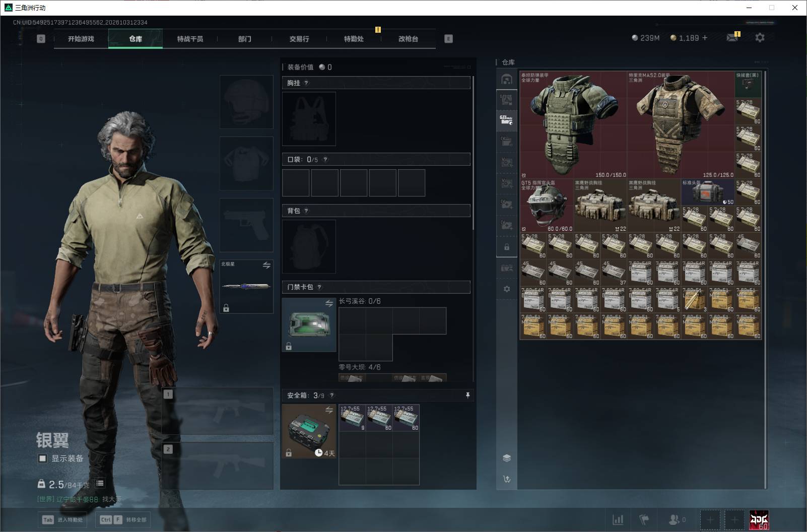Swap the 北极星 melee weapon
Viewport: 807px width, 532px height.
click(x=266, y=265)
